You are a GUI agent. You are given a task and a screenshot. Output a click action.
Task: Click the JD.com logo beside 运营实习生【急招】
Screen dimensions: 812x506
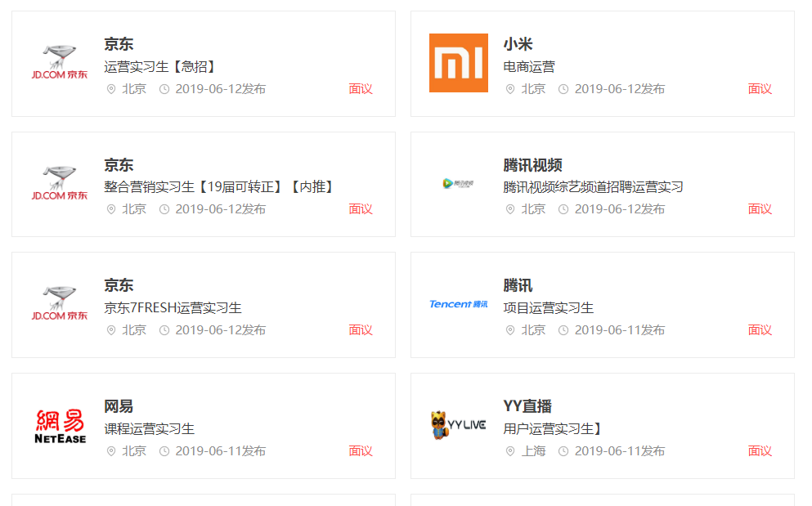[x=60, y=63]
